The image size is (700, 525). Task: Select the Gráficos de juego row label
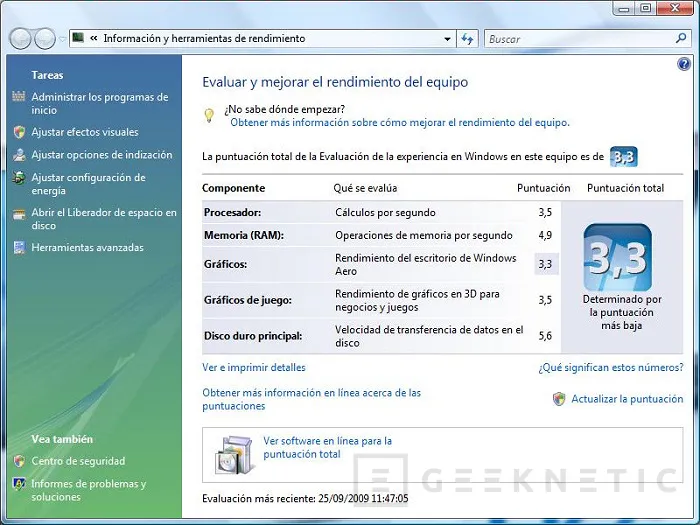[248, 300]
